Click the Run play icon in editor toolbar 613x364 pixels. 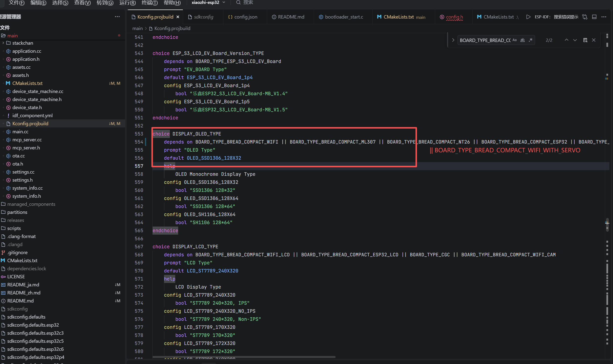528,17
